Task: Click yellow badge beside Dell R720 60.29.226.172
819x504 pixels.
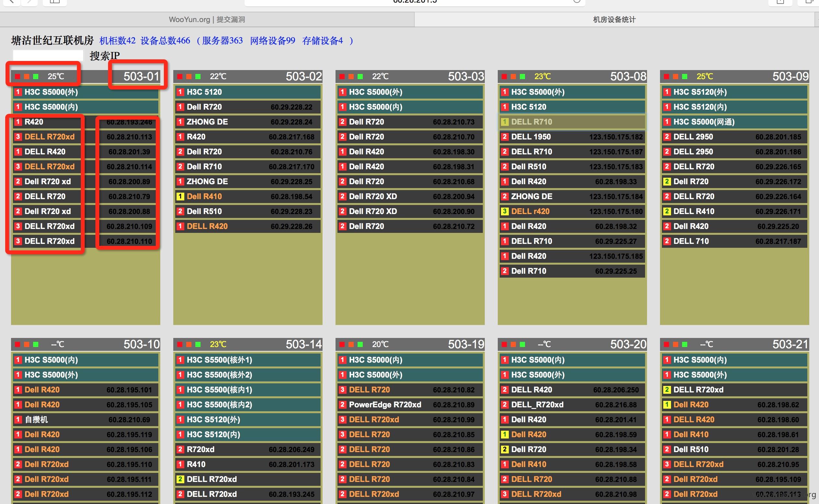Action: [x=667, y=182]
